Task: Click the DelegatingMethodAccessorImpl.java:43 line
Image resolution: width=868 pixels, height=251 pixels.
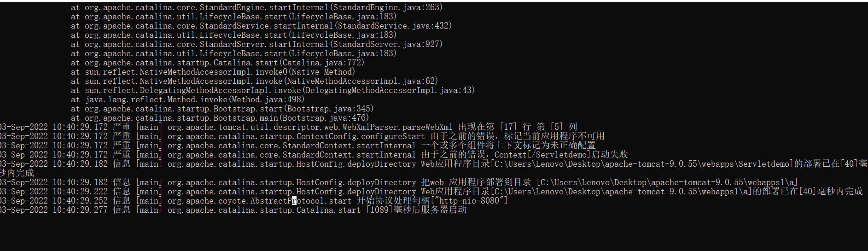Action: coord(273,90)
